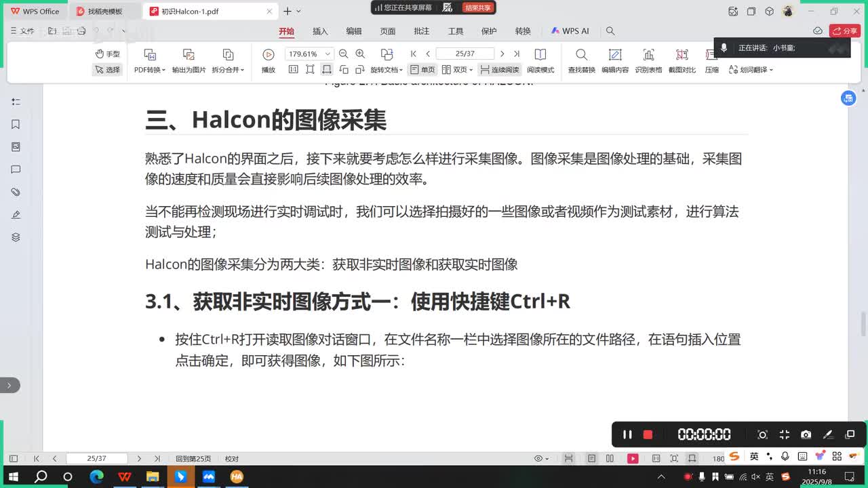Screen dimensions: 868x488
Task: Activate the Select tool (选择)
Action: [x=107, y=70]
